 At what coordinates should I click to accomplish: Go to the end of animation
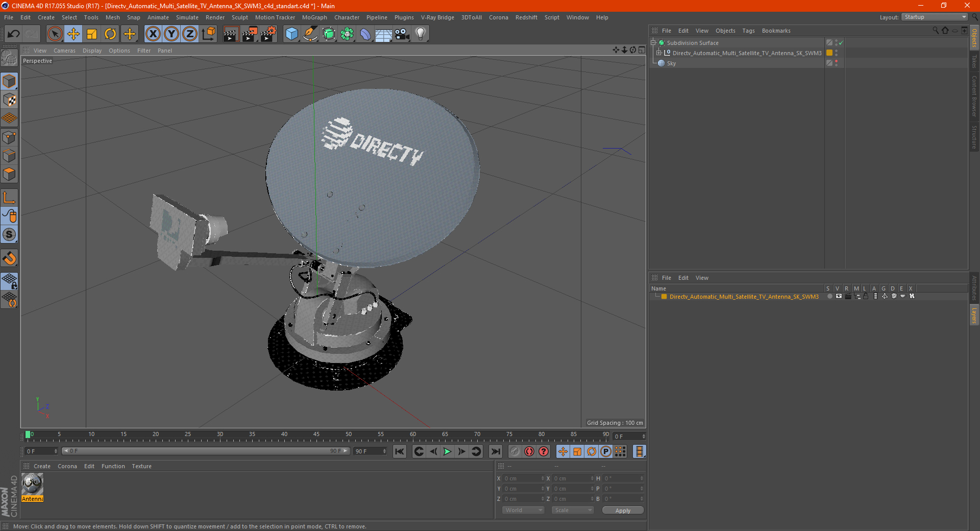[x=495, y=451]
